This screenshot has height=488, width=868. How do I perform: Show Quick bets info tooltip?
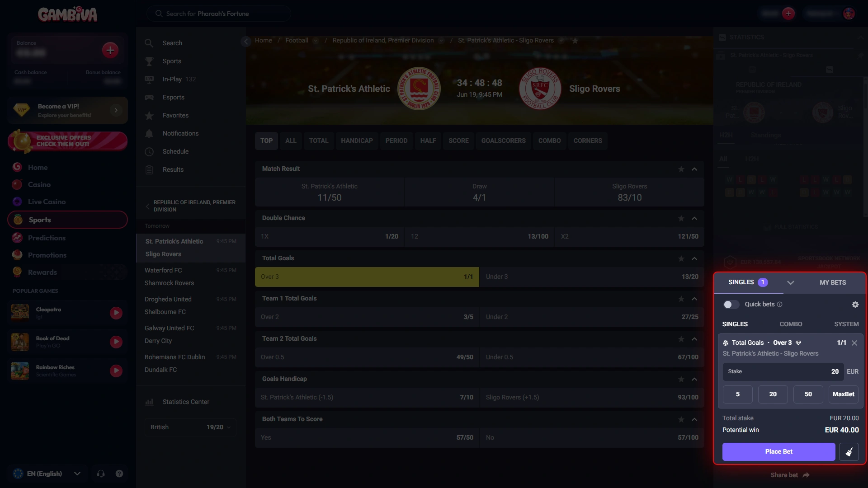pyautogui.click(x=779, y=305)
